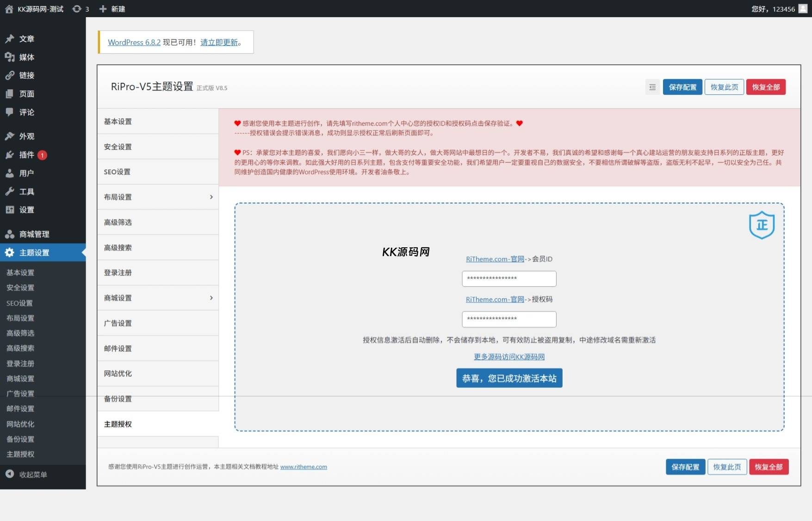Open sidebar submenu 主题授权
812x521 pixels.
coord(20,454)
